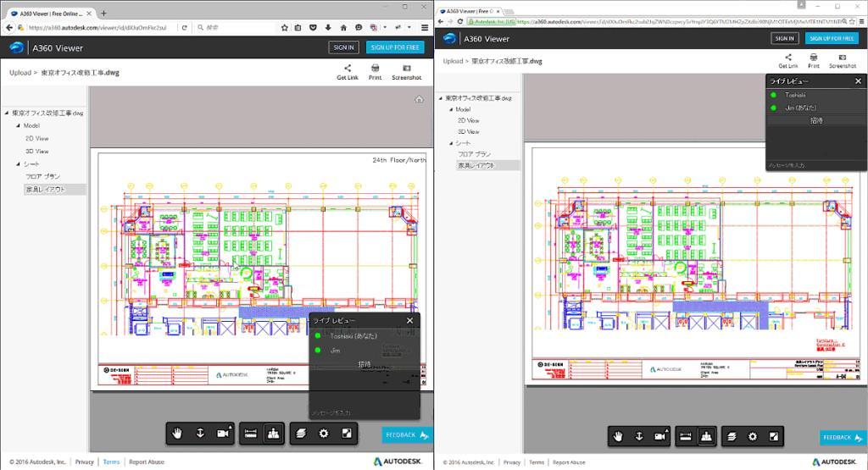868x470 pixels.
Task: Open FEEDBACK button in right window
Action: click(843, 437)
